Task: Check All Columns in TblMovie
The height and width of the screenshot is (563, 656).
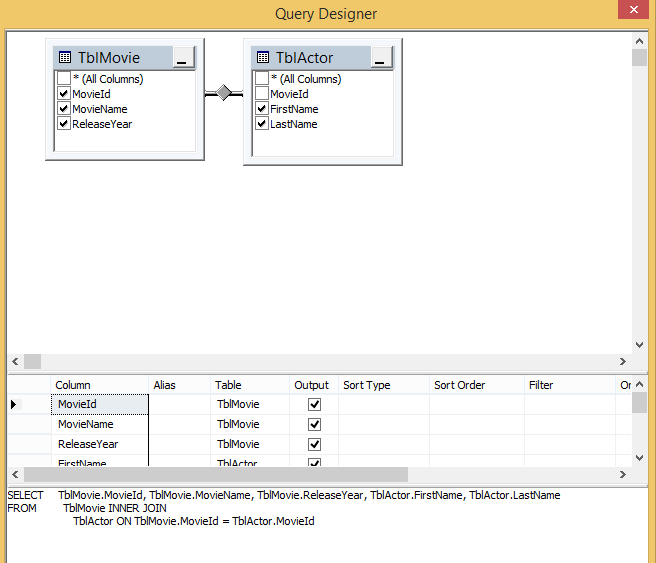Action: click(x=64, y=78)
